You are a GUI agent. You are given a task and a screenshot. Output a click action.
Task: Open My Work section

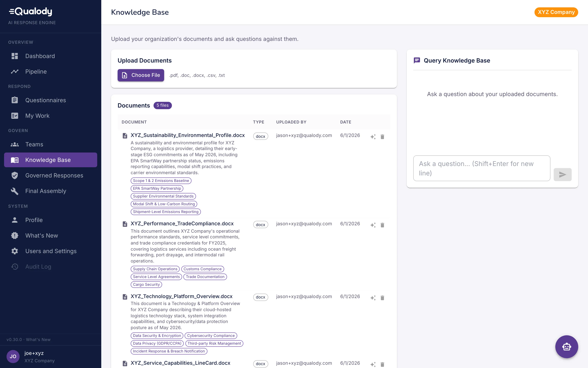point(51,116)
